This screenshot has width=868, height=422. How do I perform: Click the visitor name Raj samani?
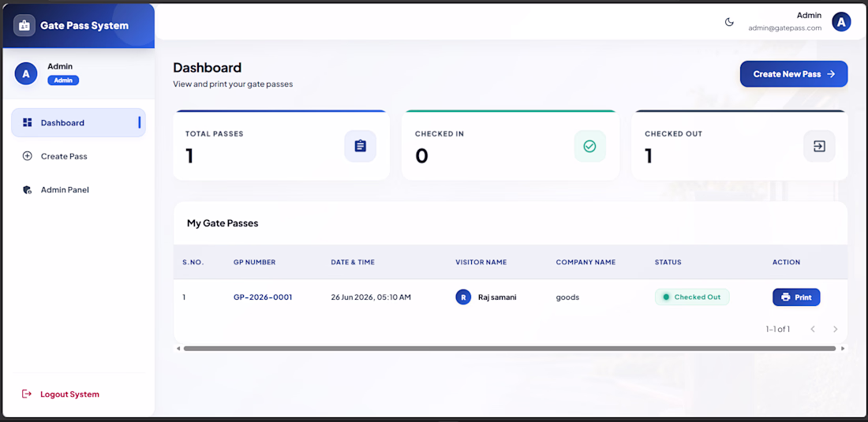pyautogui.click(x=497, y=297)
